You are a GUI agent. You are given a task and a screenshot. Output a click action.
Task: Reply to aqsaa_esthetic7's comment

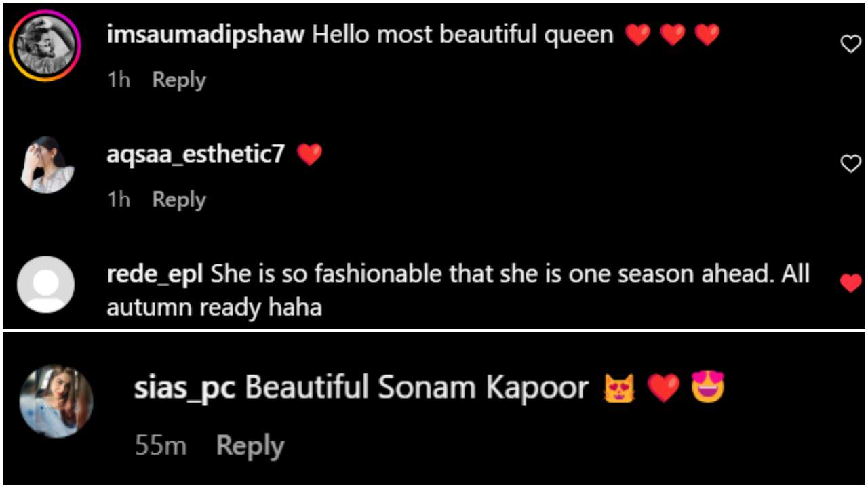pyautogui.click(x=179, y=200)
